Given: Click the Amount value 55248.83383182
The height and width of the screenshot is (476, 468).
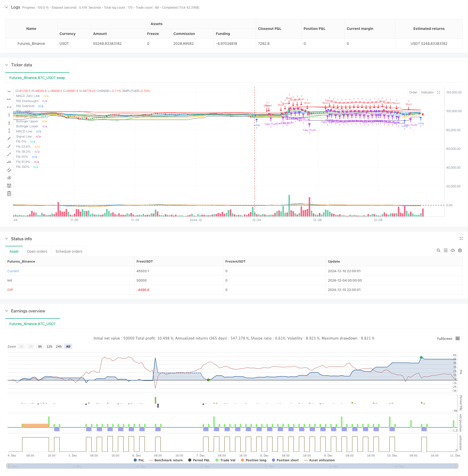Looking at the screenshot, I should 107,44.
